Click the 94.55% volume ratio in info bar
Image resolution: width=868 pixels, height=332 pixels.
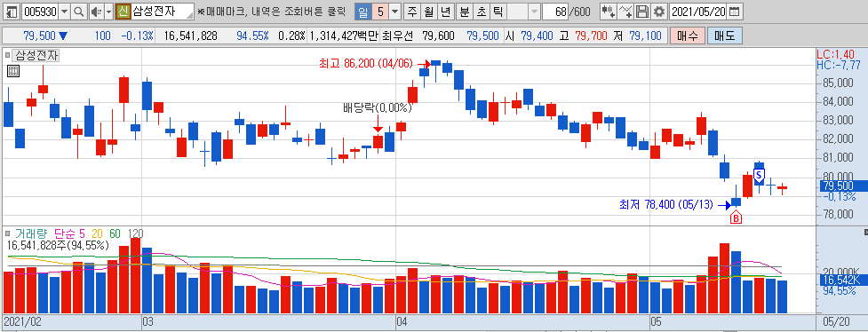point(252,36)
